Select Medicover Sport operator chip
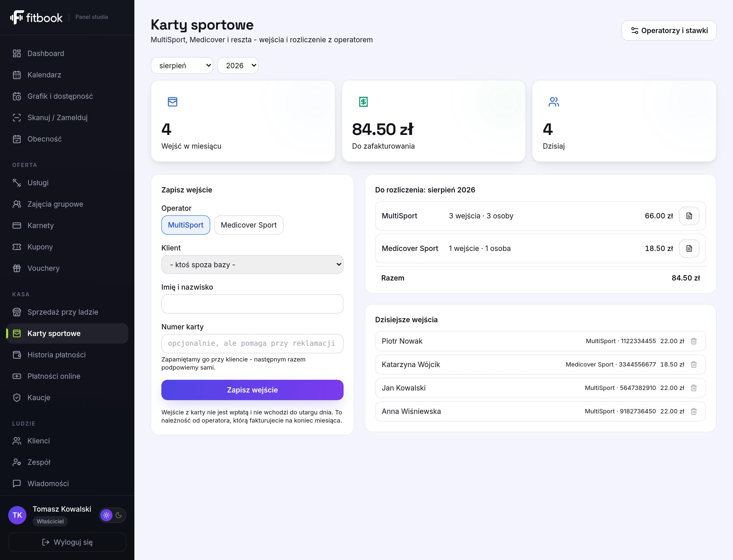This screenshot has height=560, width=733. [249, 225]
